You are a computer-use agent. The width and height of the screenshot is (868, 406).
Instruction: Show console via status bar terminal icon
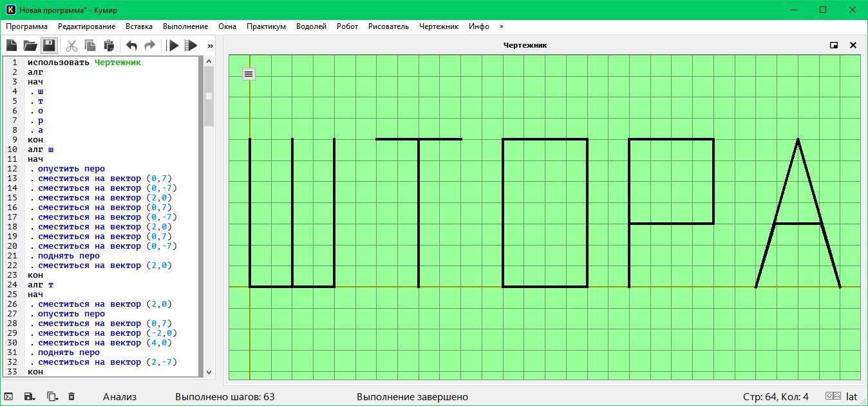click(x=8, y=396)
